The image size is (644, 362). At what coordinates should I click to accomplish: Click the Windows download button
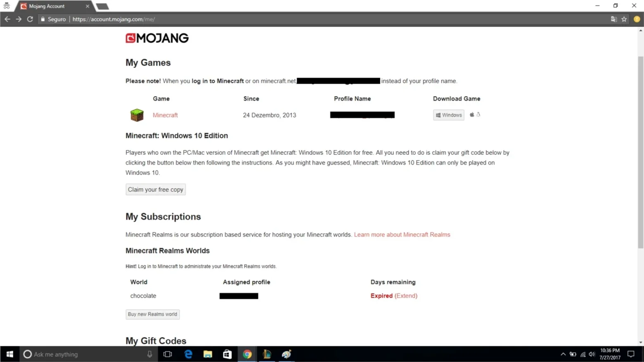[x=449, y=115]
